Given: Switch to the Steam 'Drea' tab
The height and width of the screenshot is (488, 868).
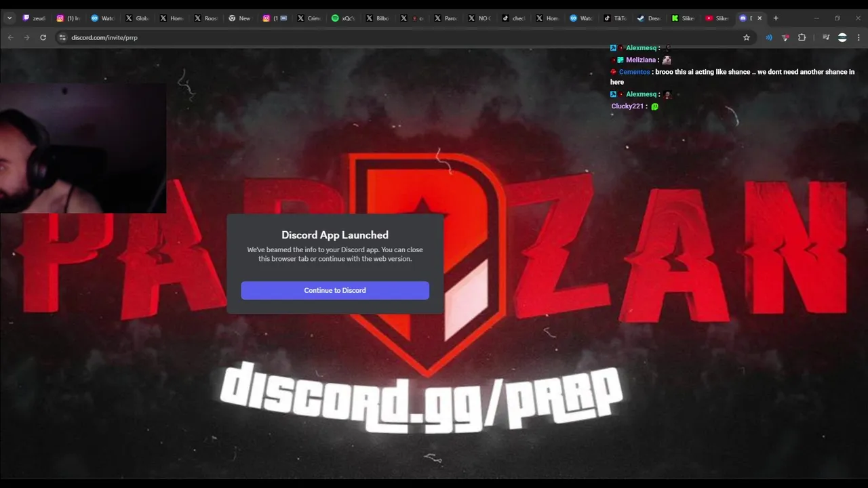Looking at the screenshot, I should click(650, 18).
